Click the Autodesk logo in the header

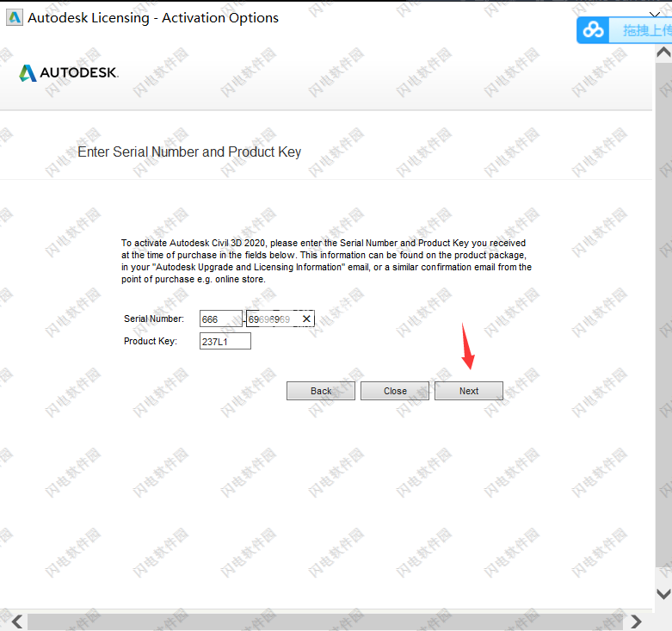(x=69, y=72)
